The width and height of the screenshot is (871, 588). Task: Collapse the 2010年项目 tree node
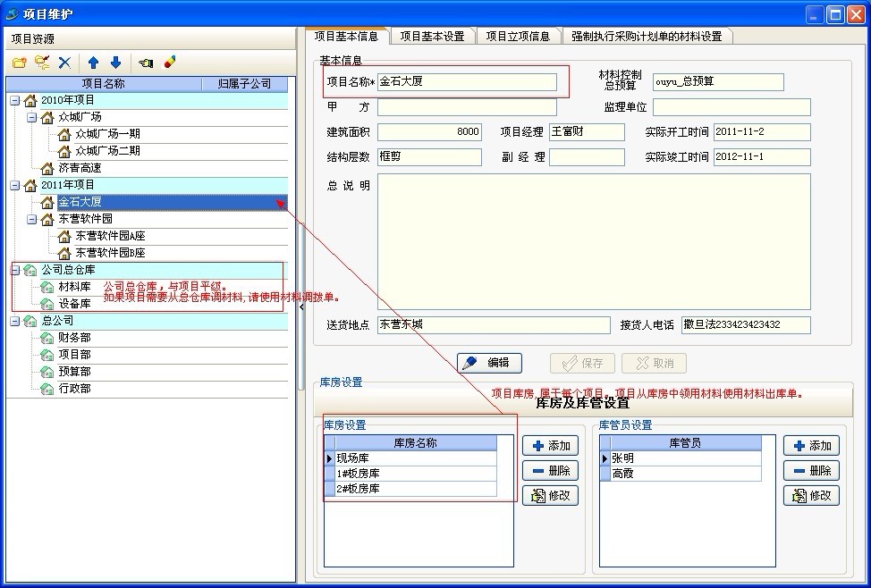click(14, 100)
